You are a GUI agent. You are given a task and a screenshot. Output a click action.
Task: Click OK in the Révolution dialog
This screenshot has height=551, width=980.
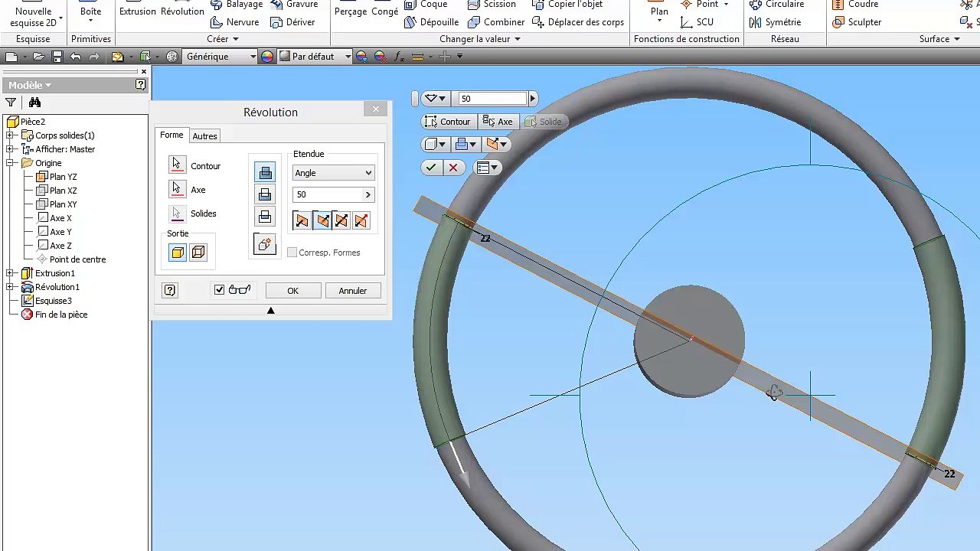tap(292, 291)
